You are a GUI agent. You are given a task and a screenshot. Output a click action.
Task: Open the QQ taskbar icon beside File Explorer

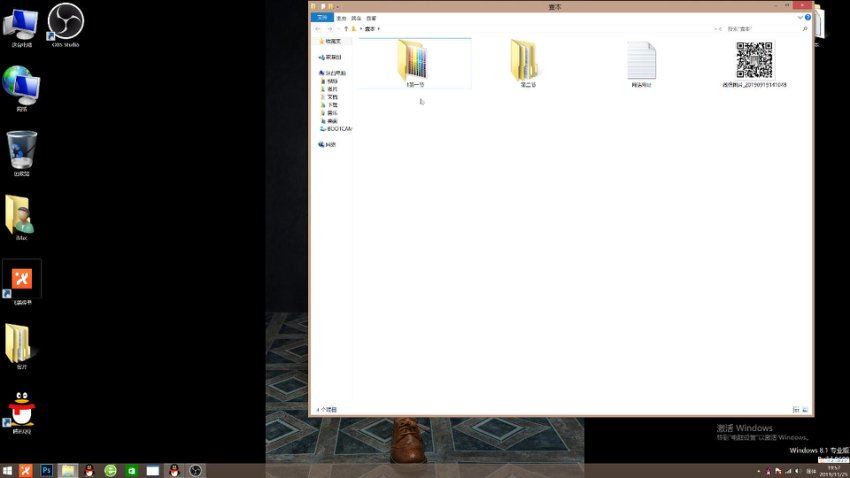coord(89,470)
